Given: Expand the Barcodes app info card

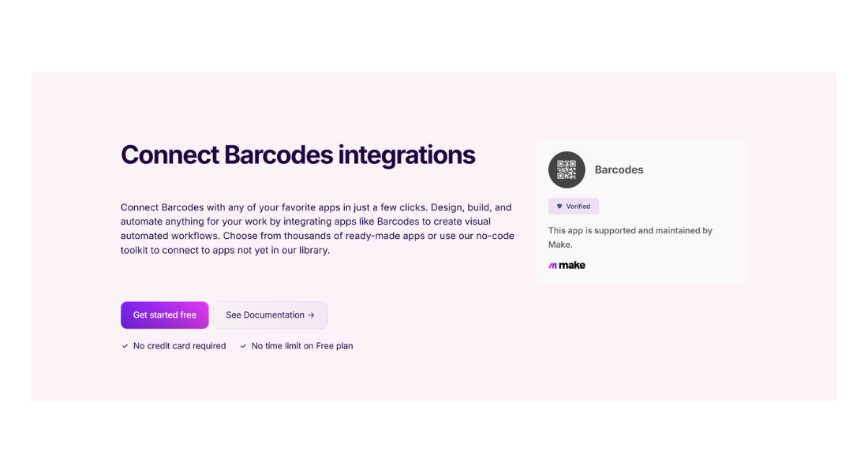Looking at the screenshot, I should (x=641, y=210).
